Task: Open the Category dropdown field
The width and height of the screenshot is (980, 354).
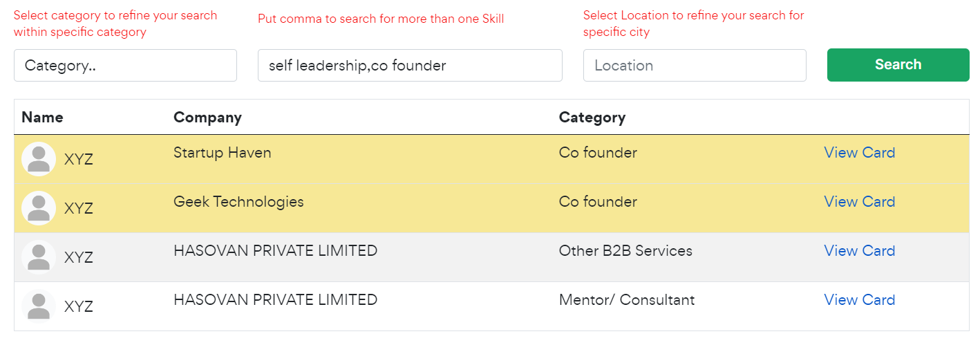Action: tap(125, 66)
